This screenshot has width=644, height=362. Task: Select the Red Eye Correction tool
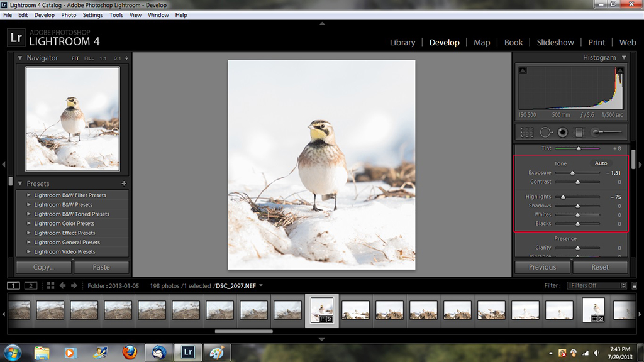[562, 132]
